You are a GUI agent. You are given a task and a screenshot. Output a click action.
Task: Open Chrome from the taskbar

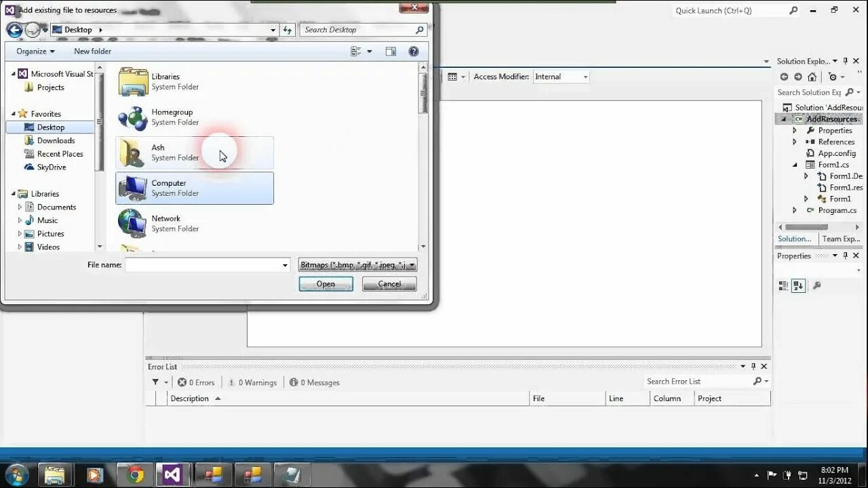coord(135,474)
